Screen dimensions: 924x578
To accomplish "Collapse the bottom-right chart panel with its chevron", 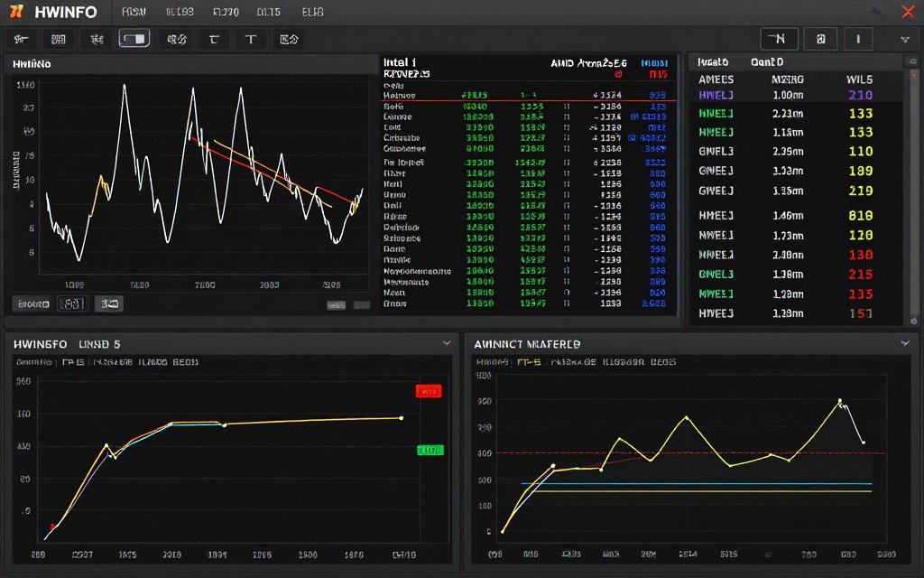I will [x=905, y=343].
